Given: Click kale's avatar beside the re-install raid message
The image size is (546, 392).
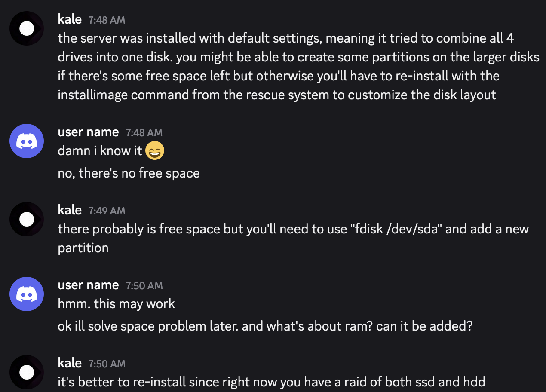Looking at the screenshot, I should coord(27,372).
